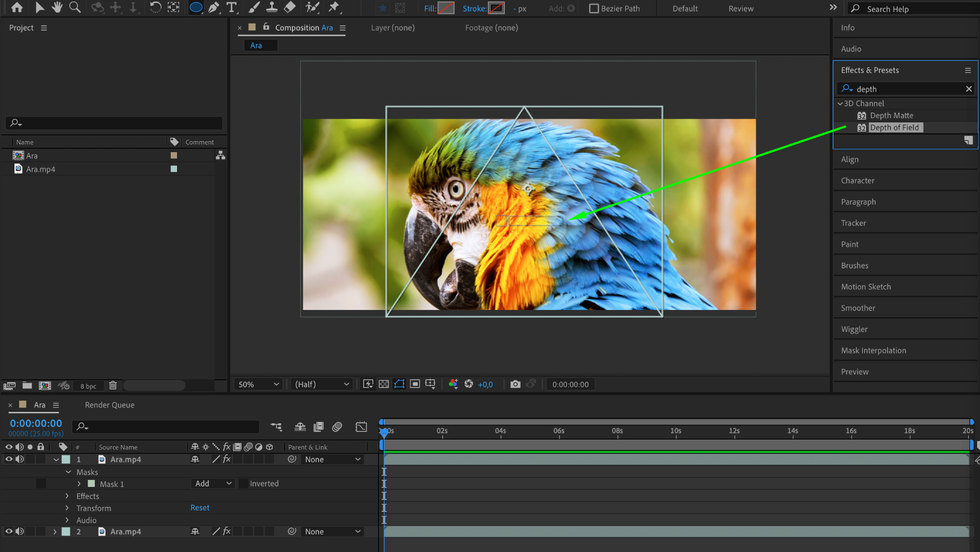Click the Fill color swatch

(x=446, y=9)
